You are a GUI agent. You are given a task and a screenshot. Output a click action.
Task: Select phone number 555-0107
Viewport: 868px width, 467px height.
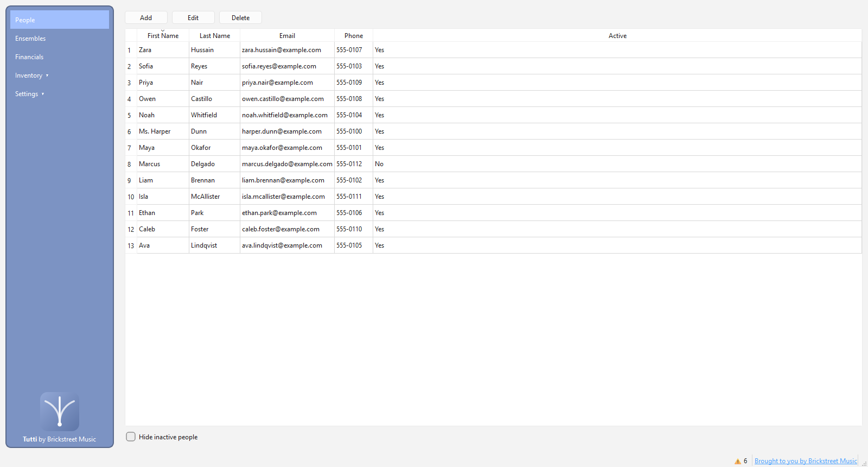(354, 50)
